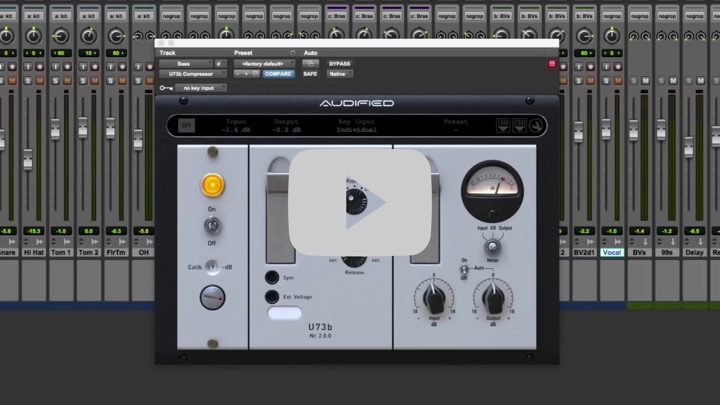720x405 pixels.
Task: Switch the Meter Input/GR/Output selector
Action: click(x=492, y=247)
